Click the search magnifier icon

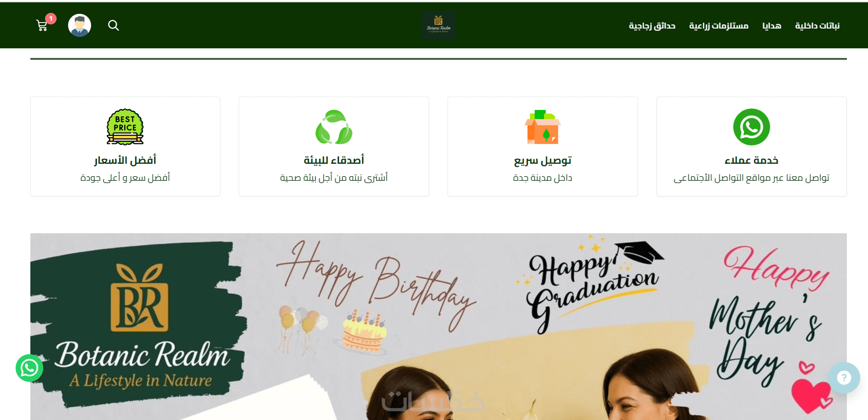pos(114,25)
